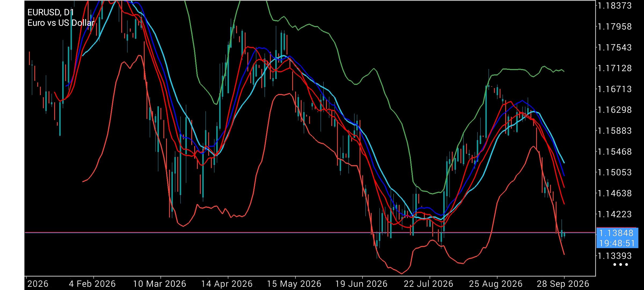Select the 1.14638 price axis label
The width and height of the screenshot is (644, 290).
(614, 193)
